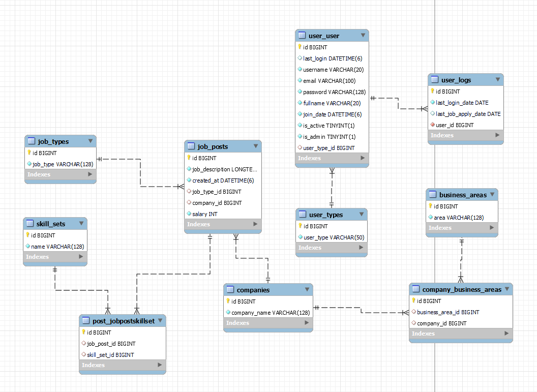Select company_id BIGINT in company_business_areas table

(461, 323)
